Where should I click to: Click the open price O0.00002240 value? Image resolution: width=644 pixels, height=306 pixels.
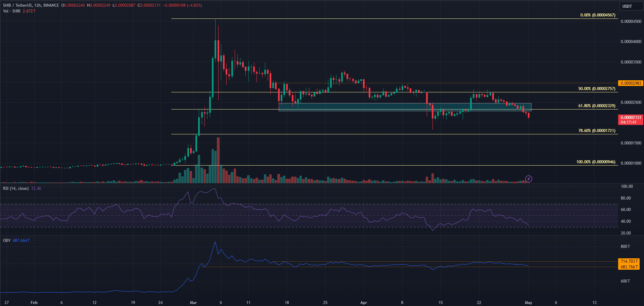tap(73, 5)
